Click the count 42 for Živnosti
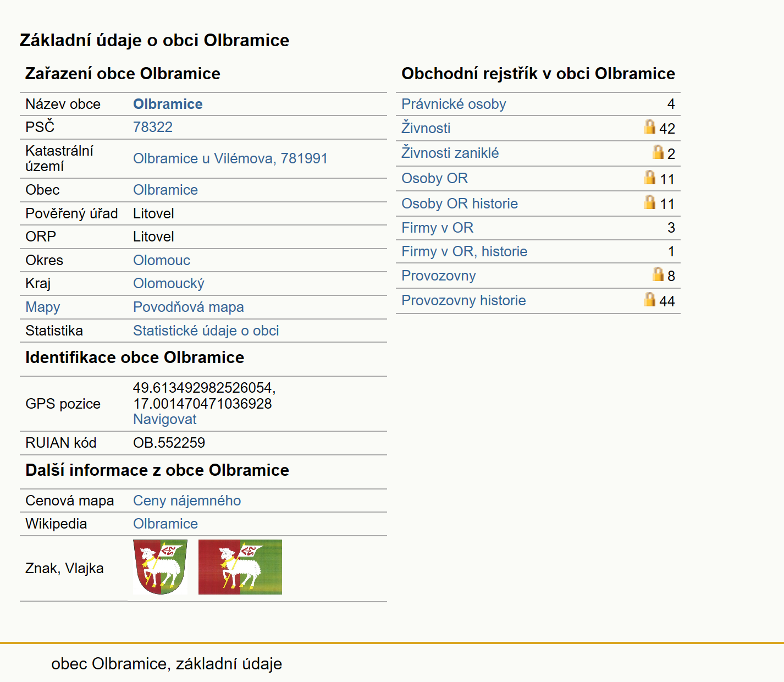Screen dimensions: 784x682 [x=667, y=129]
